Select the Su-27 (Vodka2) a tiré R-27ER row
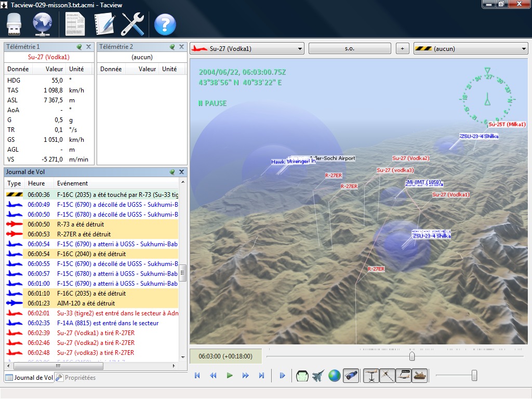532x399 pixels. pyautogui.click(x=91, y=343)
